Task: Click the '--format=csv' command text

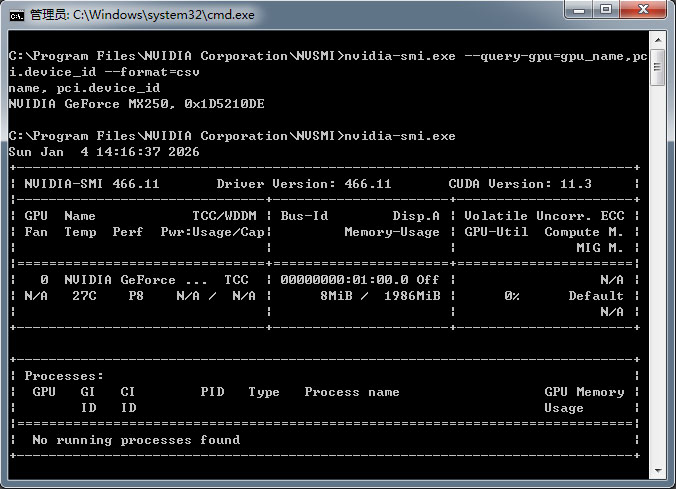Action: [x=152, y=72]
